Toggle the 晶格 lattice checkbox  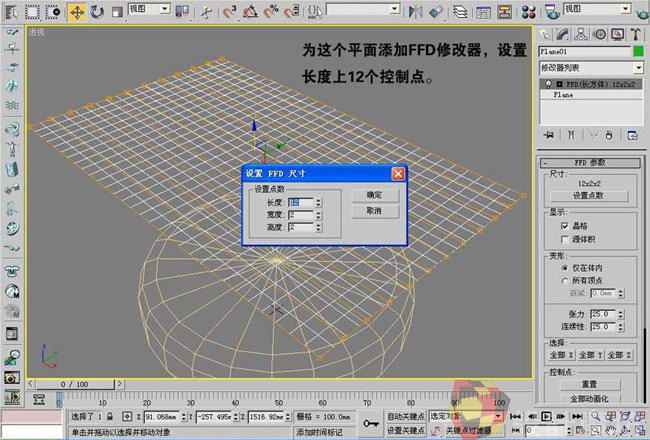564,226
